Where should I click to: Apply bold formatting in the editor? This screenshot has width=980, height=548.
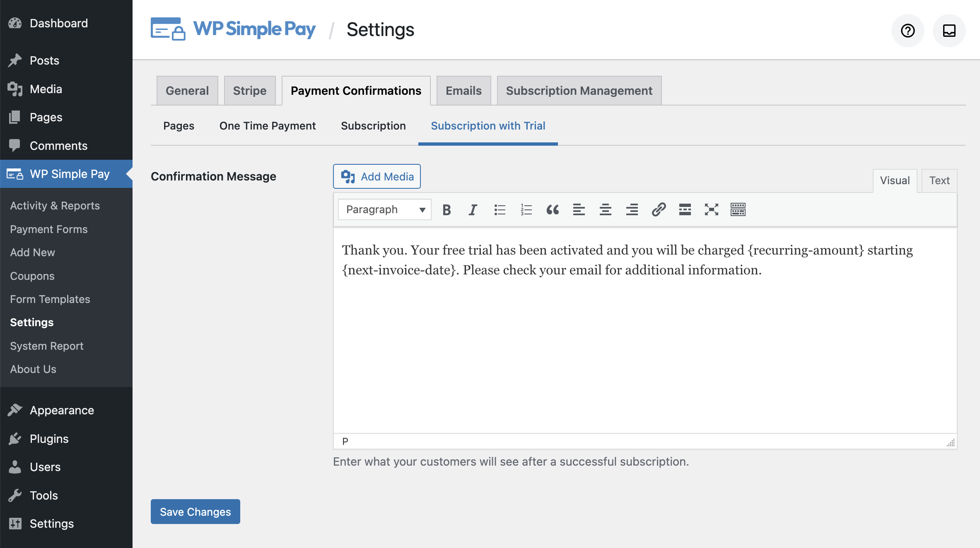click(x=446, y=210)
